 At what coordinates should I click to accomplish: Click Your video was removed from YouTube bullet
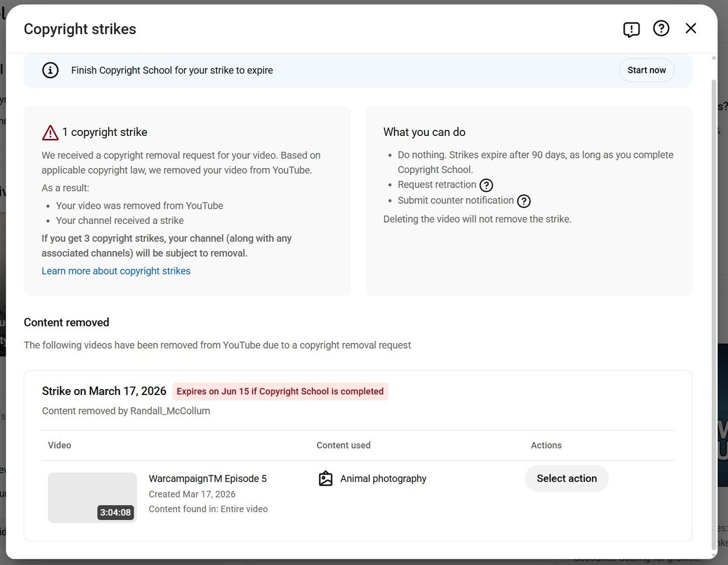(140, 206)
